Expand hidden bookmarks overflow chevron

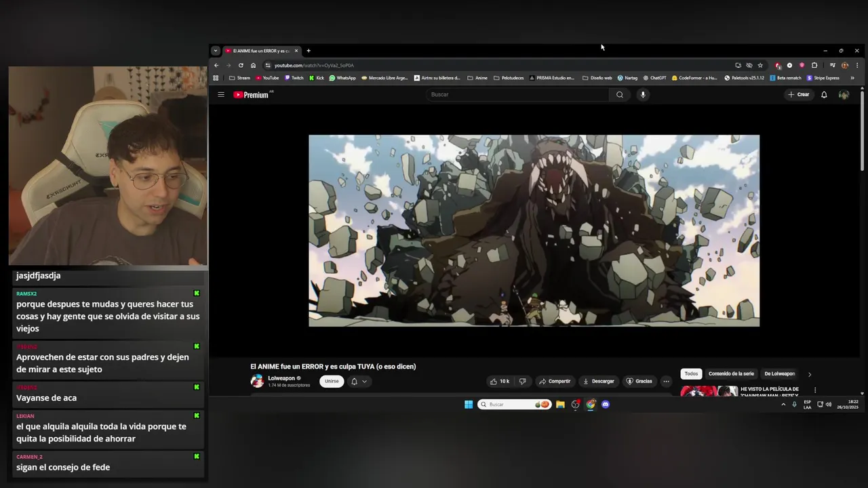point(852,78)
